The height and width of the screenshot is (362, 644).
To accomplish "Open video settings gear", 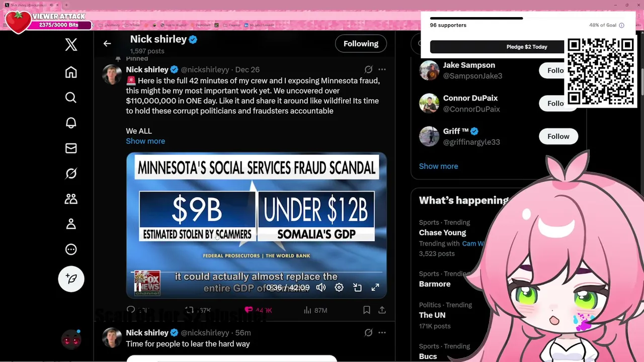I will tap(339, 288).
